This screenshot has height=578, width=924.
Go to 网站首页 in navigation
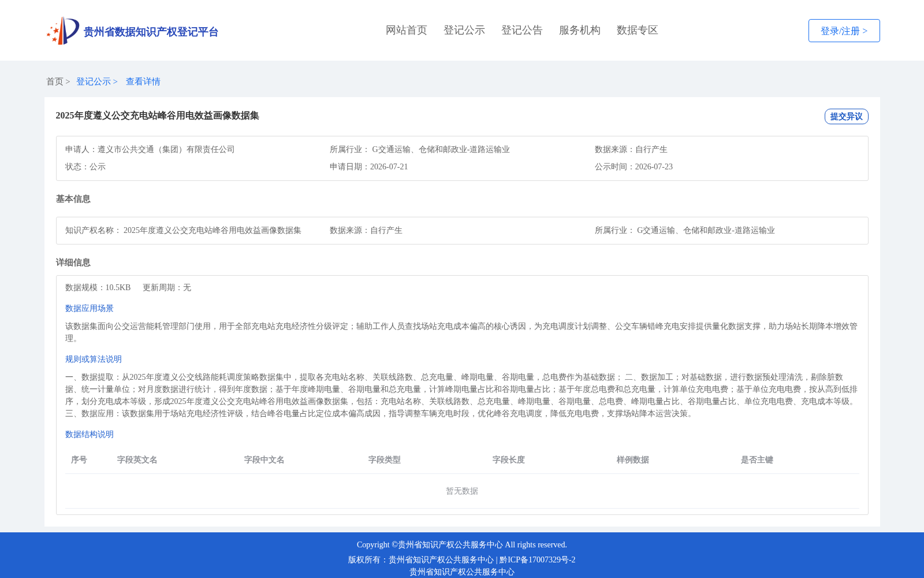(x=407, y=30)
